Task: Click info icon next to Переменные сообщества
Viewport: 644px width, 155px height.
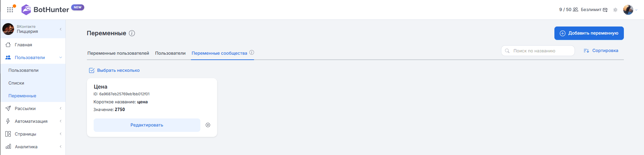Action: [x=252, y=53]
